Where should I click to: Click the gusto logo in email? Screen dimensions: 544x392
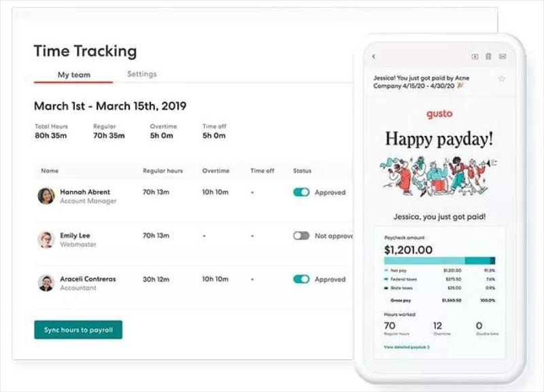439,114
